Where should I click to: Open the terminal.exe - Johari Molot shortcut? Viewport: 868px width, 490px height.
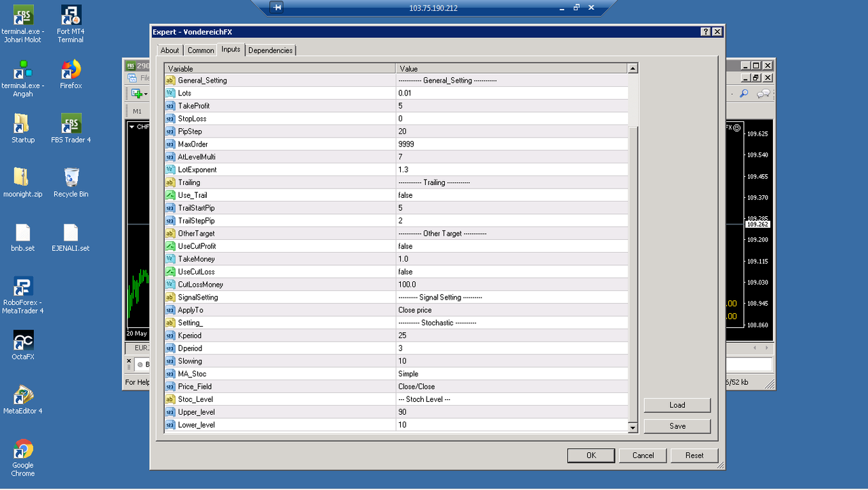(x=22, y=24)
